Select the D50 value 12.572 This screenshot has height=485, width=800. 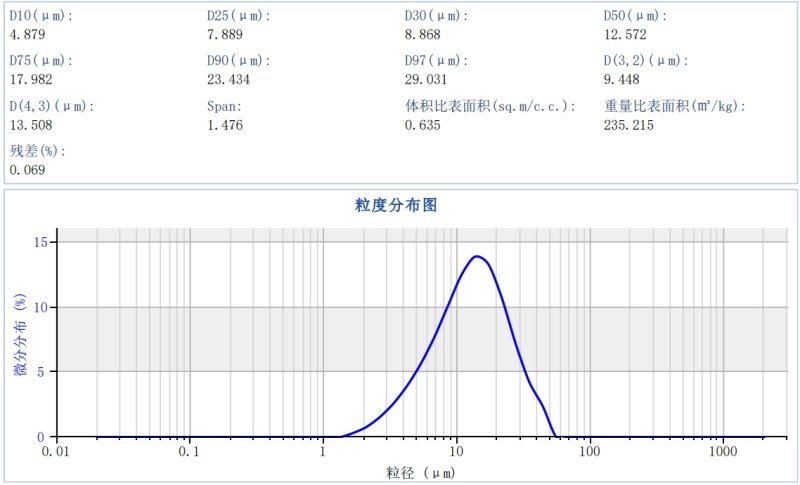(625, 35)
